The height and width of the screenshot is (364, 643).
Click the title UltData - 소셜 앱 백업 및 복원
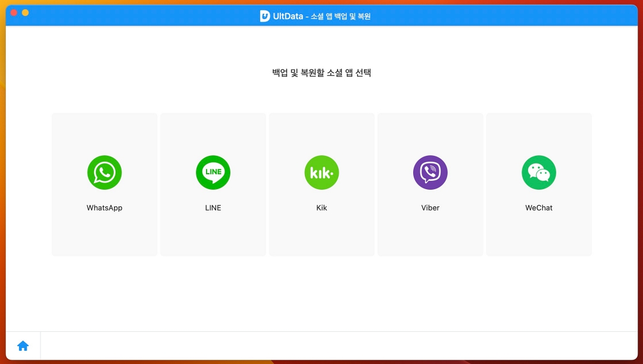tap(322, 17)
